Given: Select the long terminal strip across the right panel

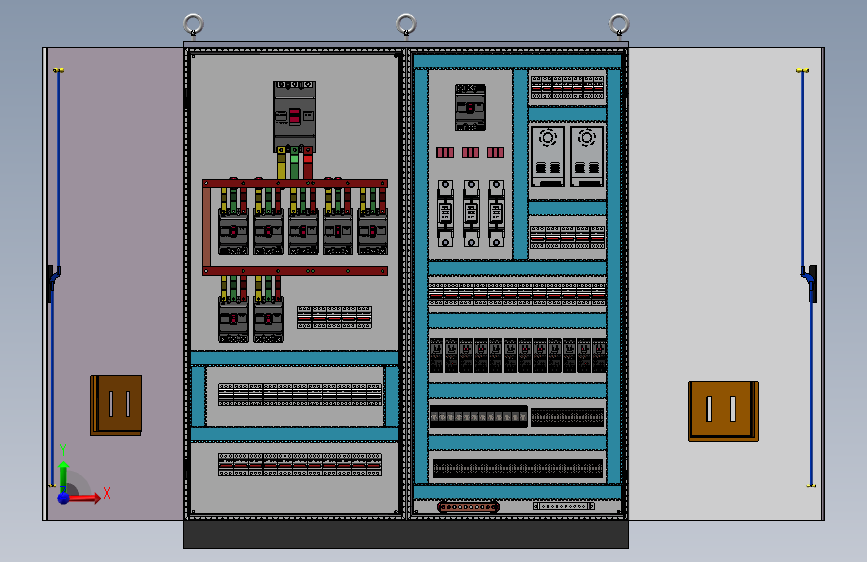Looking at the screenshot, I should [518, 294].
